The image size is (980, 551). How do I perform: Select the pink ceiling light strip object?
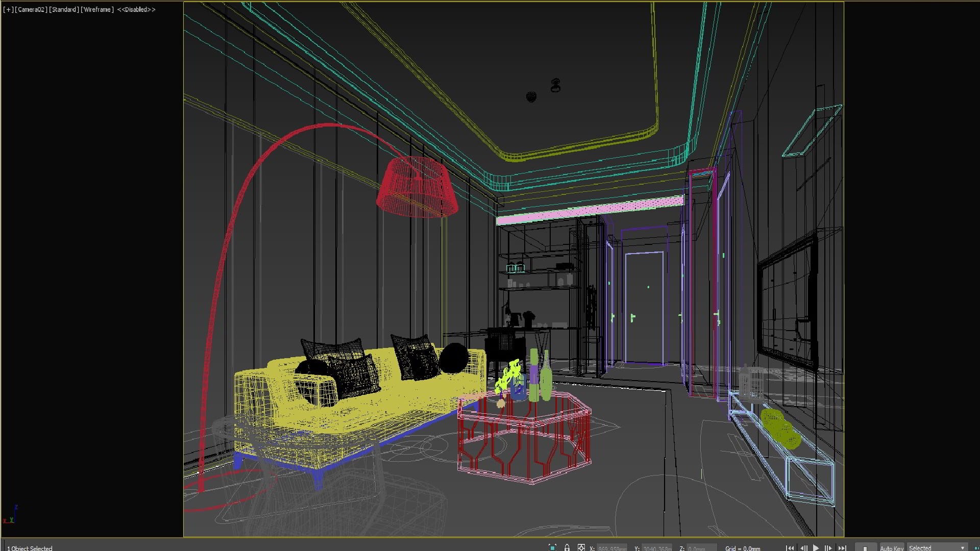590,210
